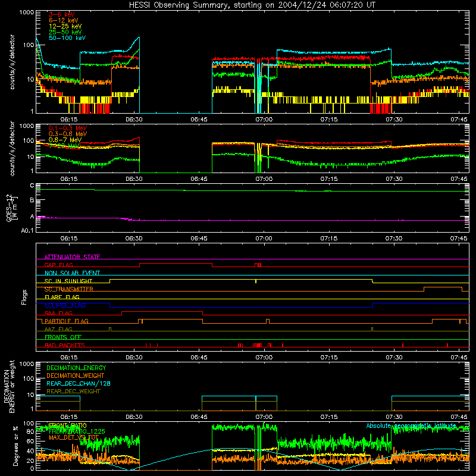Select the red 3-6 keV legend label
476x476 pixels.
click(x=62, y=14)
